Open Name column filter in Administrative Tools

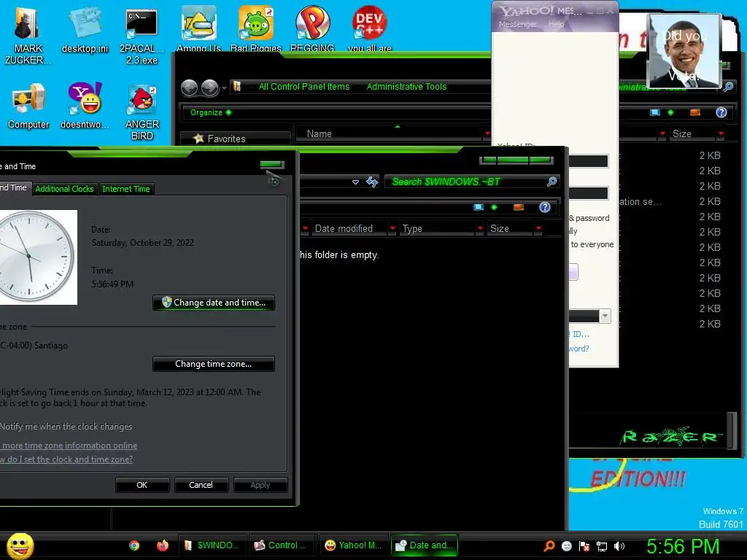[487, 134]
